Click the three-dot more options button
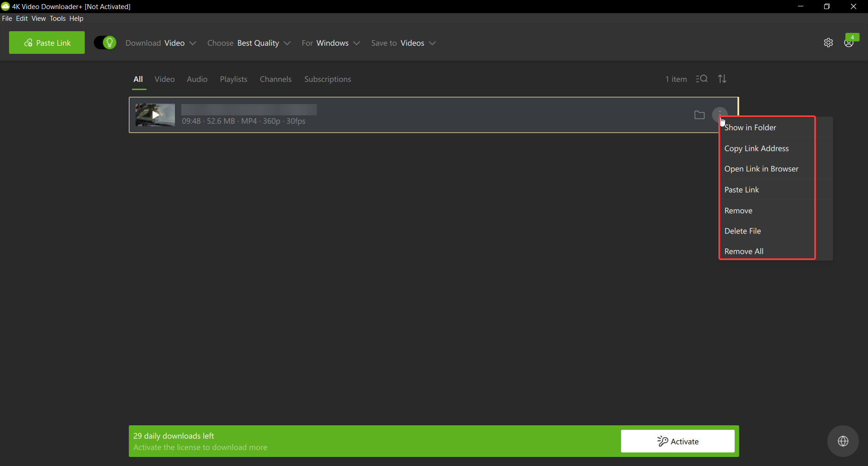 720,114
